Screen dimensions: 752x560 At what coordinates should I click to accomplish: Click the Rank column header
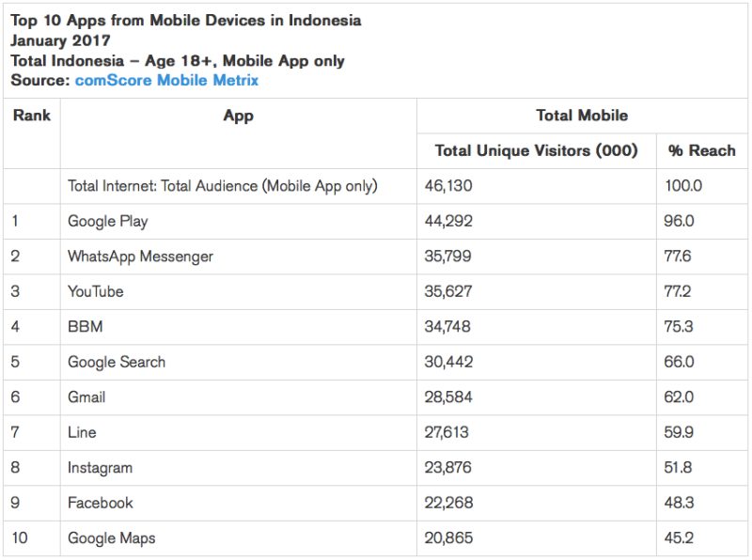click(x=32, y=116)
